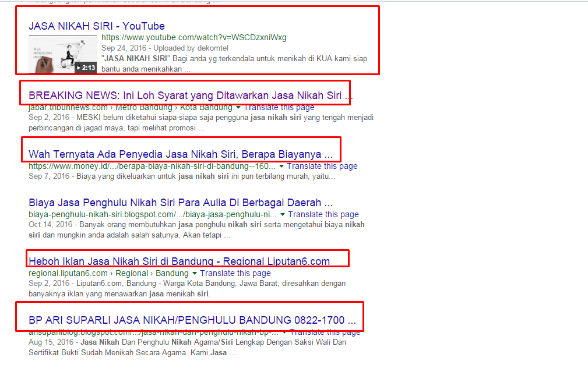588x368 pixels.
Task: Expand the dropdown arrow beside the money.id URL
Action: (281, 166)
